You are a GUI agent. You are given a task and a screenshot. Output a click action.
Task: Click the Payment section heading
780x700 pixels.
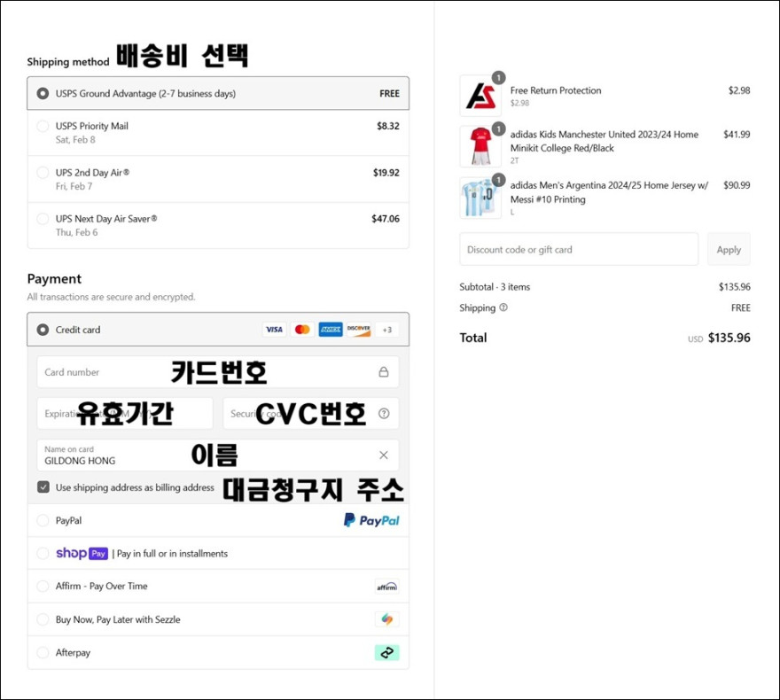(54, 279)
